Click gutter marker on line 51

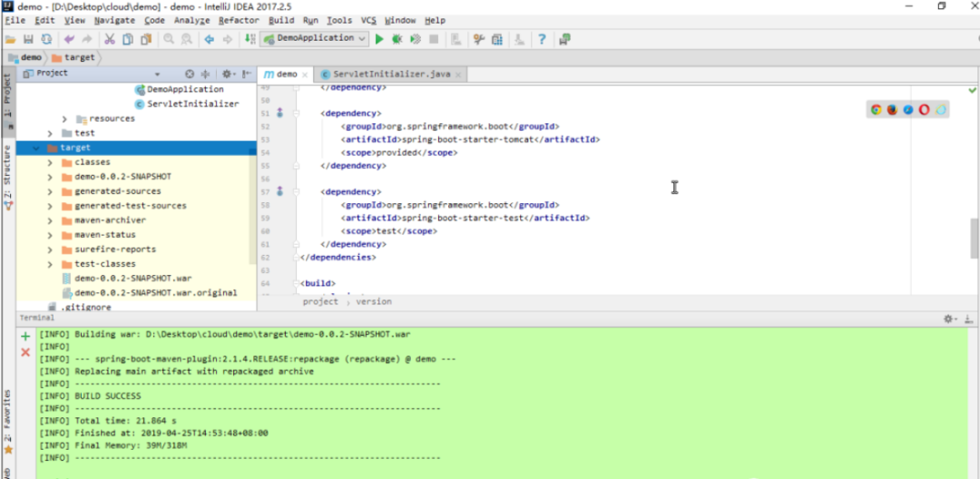pos(279,113)
